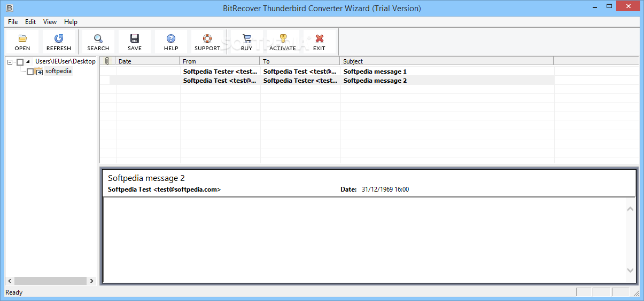Screen dimensions: 644x301
Task: Click the BitRecover app icon in title bar
Action: [9, 8]
